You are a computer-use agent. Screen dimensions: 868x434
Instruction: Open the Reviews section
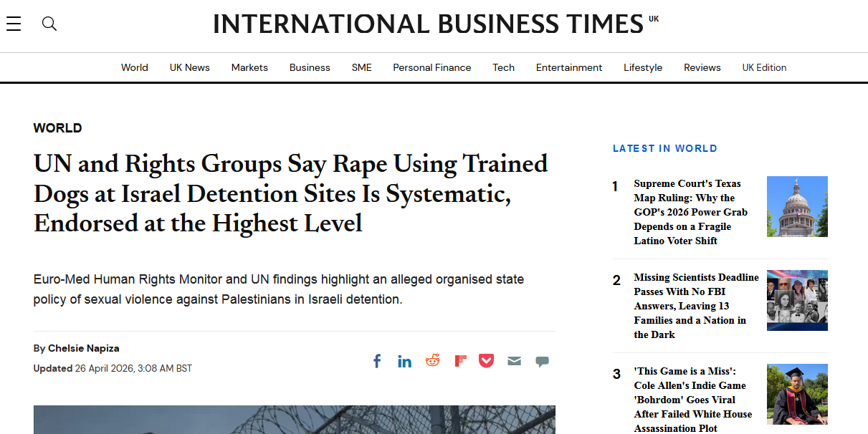pyautogui.click(x=702, y=67)
